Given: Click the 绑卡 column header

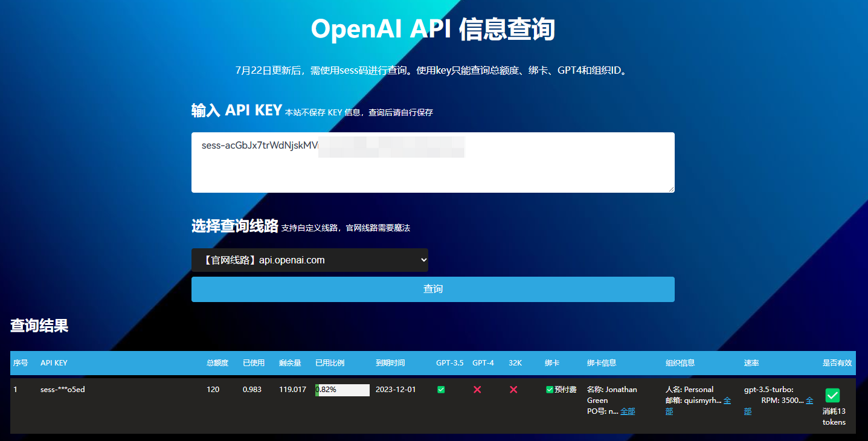Looking at the screenshot, I should coord(552,363).
